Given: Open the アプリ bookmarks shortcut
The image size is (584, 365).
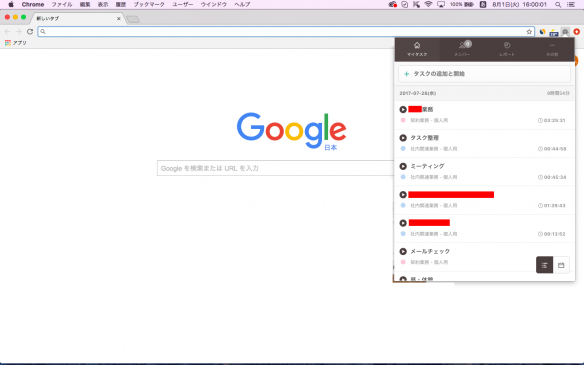Looking at the screenshot, I should (16, 43).
